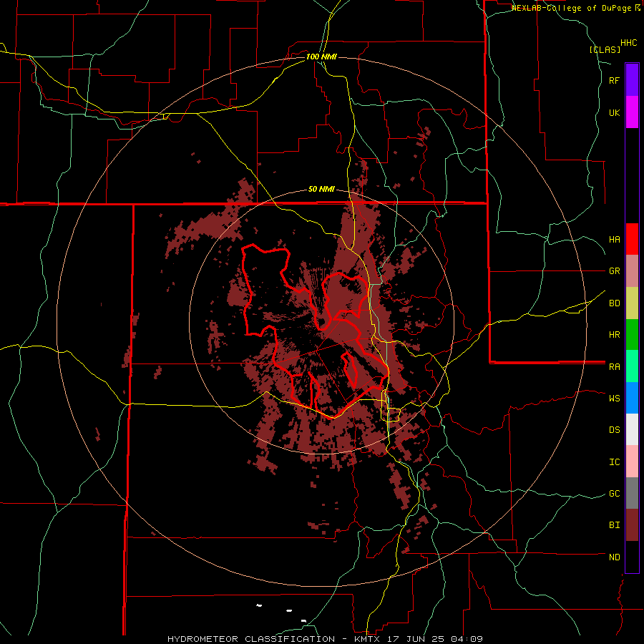The height and width of the screenshot is (644, 644).
Task: Click the DS legend label
Action: tap(615, 430)
